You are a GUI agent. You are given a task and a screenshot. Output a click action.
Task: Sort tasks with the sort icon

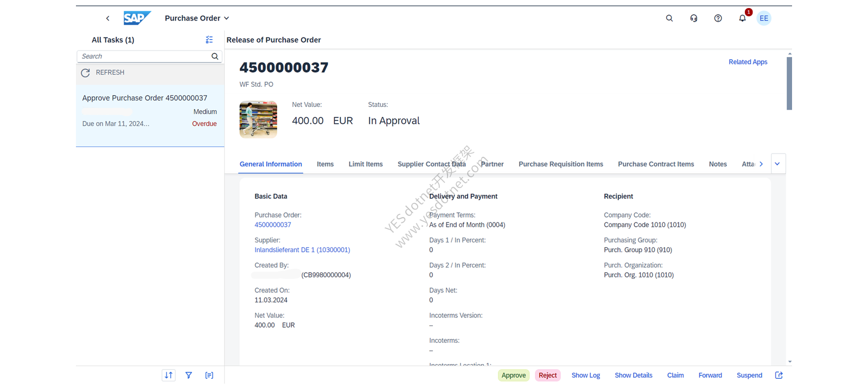pos(169,375)
